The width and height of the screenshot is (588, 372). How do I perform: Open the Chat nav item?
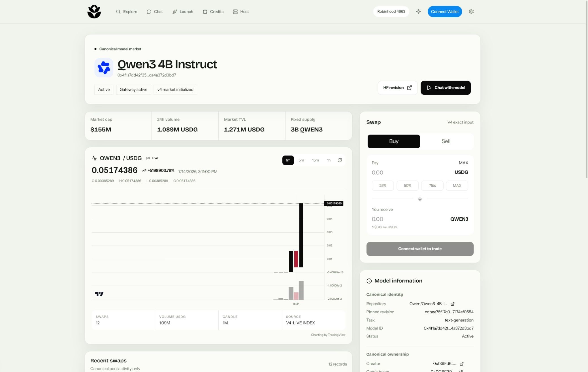155,12
